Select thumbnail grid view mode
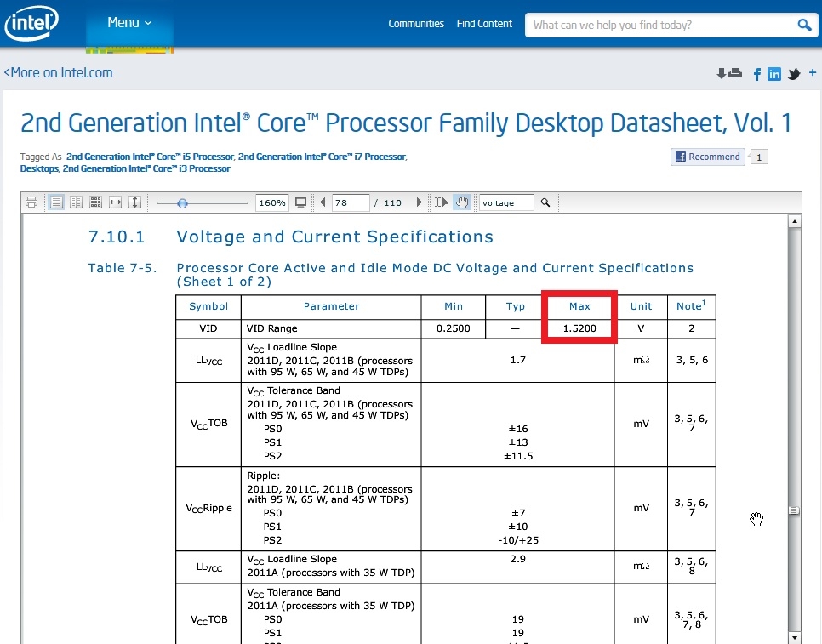 tap(95, 202)
